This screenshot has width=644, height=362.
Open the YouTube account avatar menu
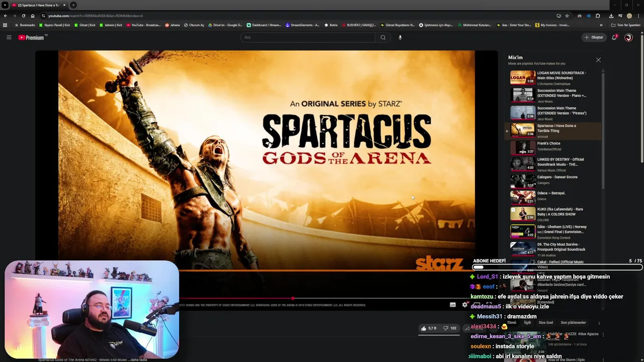click(628, 37)
